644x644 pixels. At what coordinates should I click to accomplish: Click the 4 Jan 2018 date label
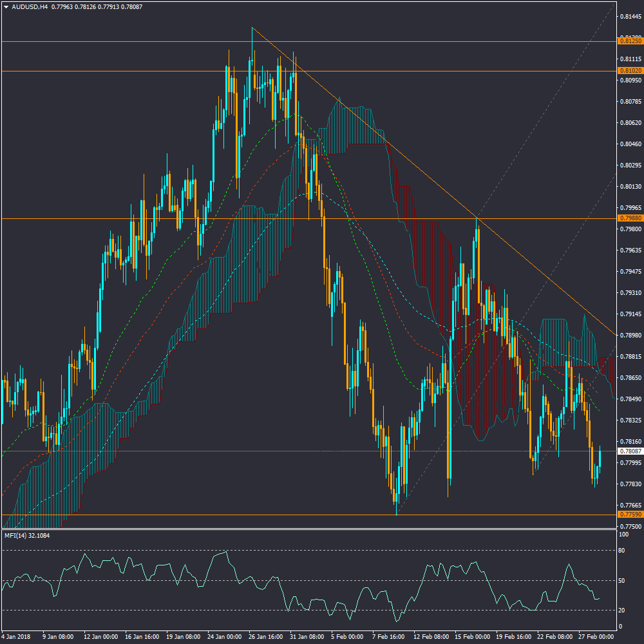(17, 636)
